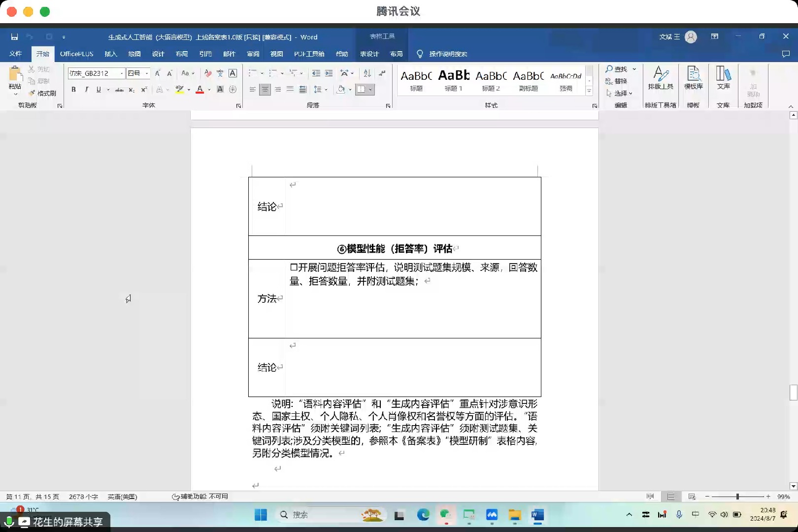Clear all formatting eraser icon

(208, 73)
